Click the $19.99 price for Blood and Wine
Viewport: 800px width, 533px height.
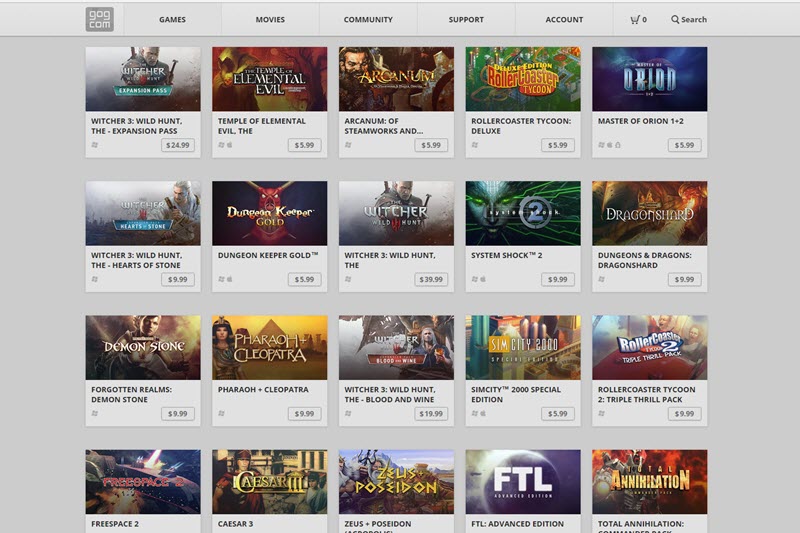pos(431,414)
